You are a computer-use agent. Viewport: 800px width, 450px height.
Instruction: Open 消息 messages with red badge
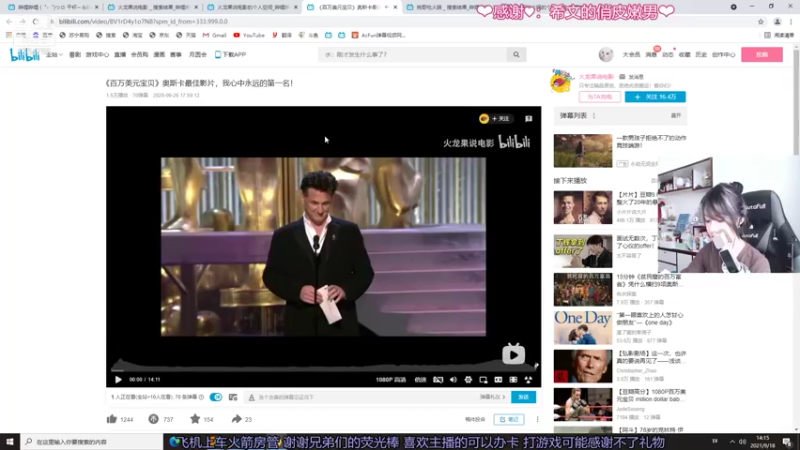pos(652,54)
